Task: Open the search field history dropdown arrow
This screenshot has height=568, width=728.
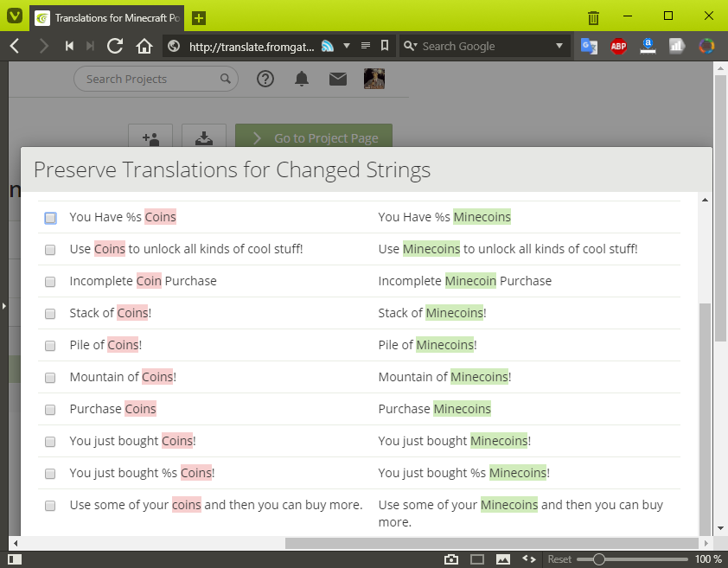Action: 559,46
